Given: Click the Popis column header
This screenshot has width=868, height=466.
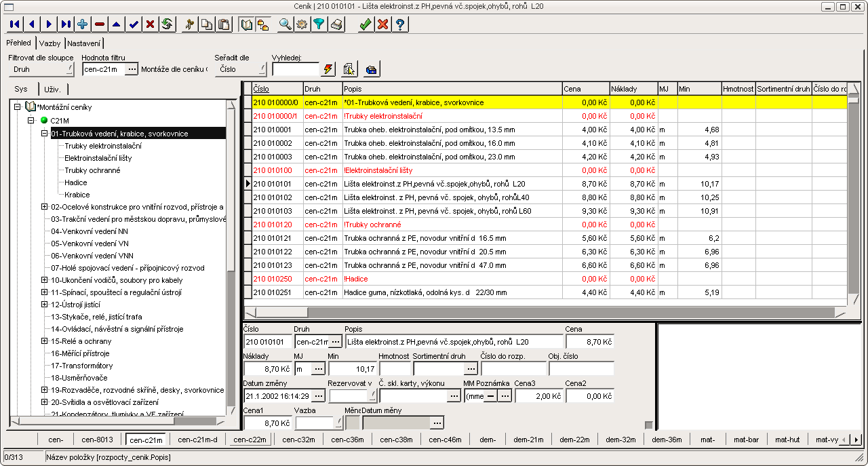Looking at the screenshot, I should [452, 89].
